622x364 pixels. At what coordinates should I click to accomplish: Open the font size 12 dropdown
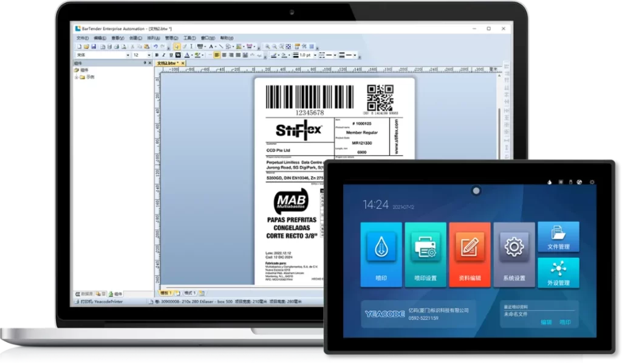tap(148, 55)
